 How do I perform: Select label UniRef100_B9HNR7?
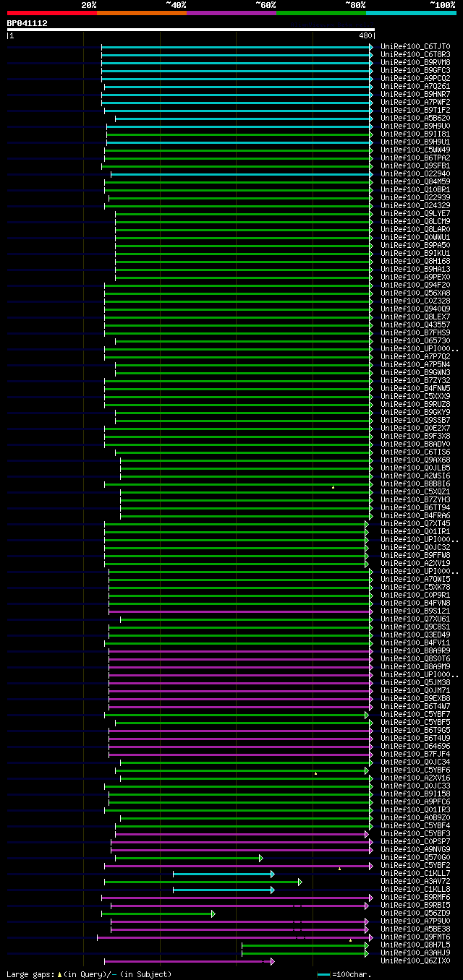tap(415, 94)
